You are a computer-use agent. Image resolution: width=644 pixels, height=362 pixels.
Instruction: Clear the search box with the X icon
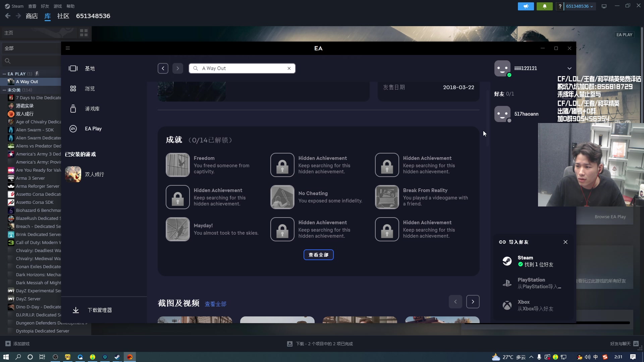pos(289,68)
